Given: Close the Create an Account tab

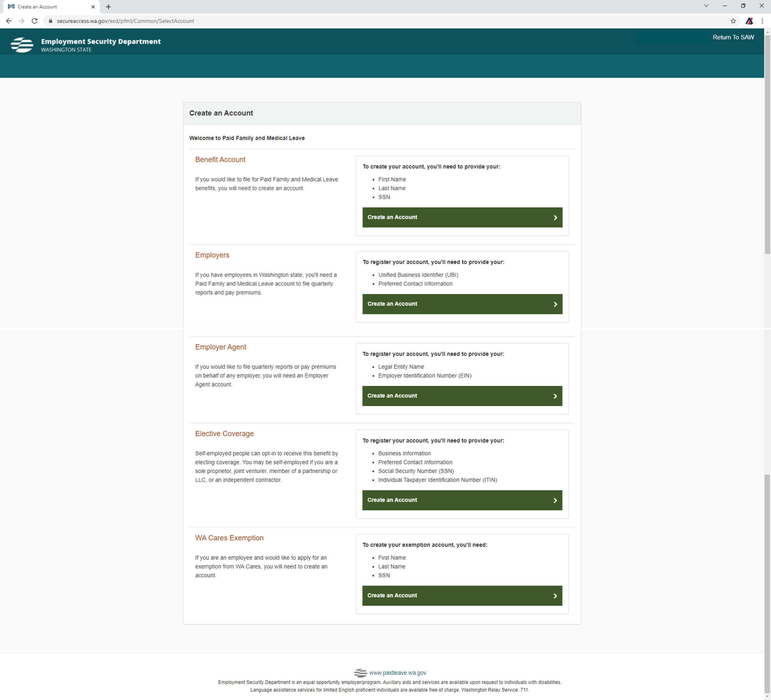Looking at the screenshot, I should click(93, 7).
